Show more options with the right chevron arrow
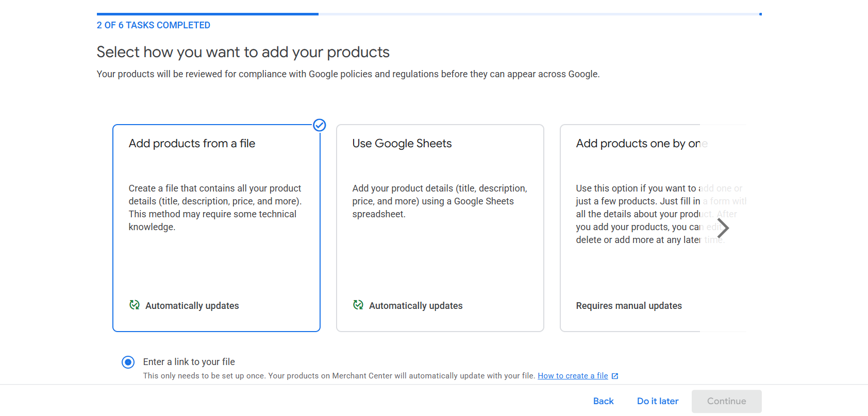The width and height of the screenshot is (868, 416). click(x=723, y=228)
